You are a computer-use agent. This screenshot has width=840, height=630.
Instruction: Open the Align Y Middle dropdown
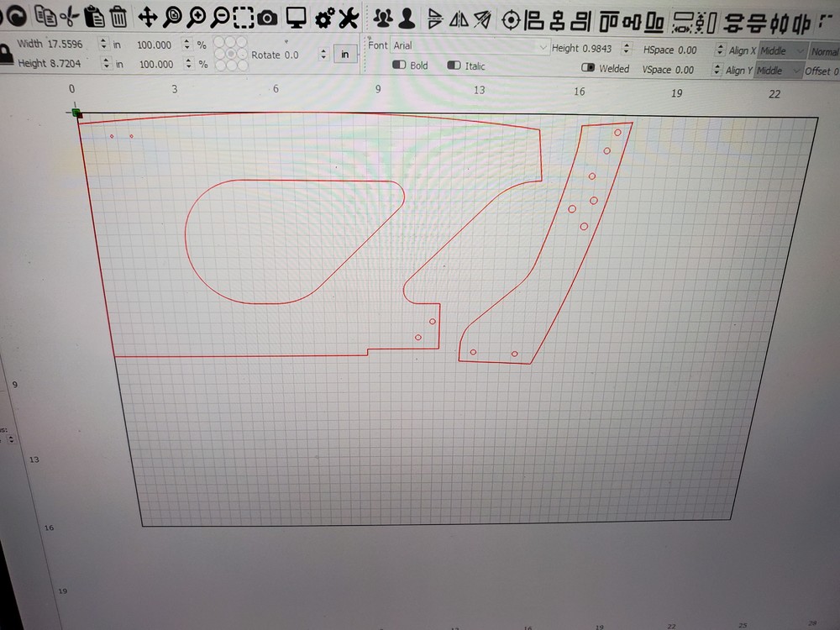[779, 71]
